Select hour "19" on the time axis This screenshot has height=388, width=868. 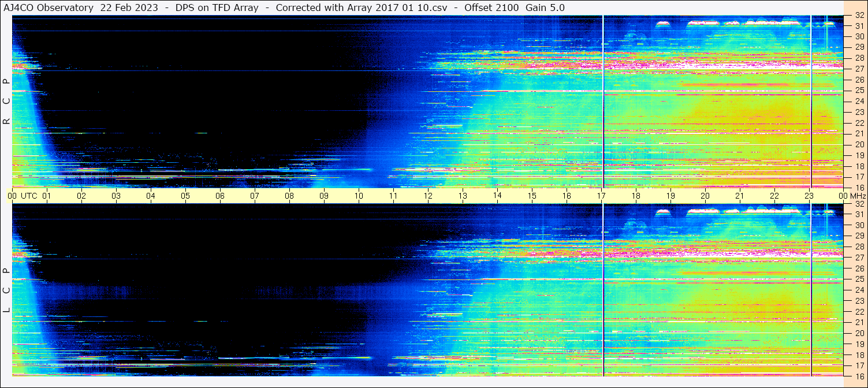coord(670,196)
